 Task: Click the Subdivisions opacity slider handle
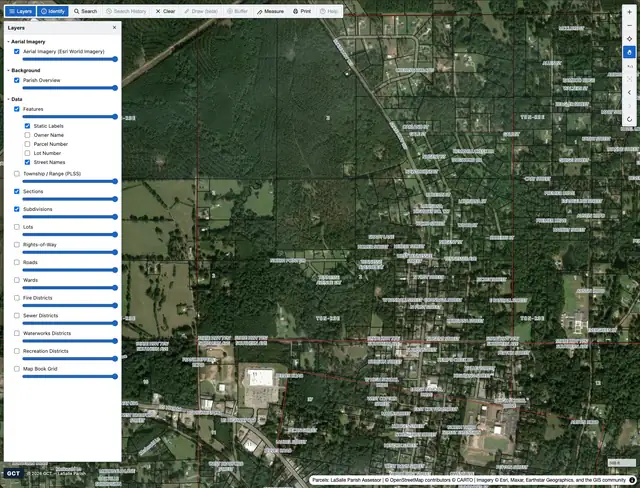tap(115, 217)
